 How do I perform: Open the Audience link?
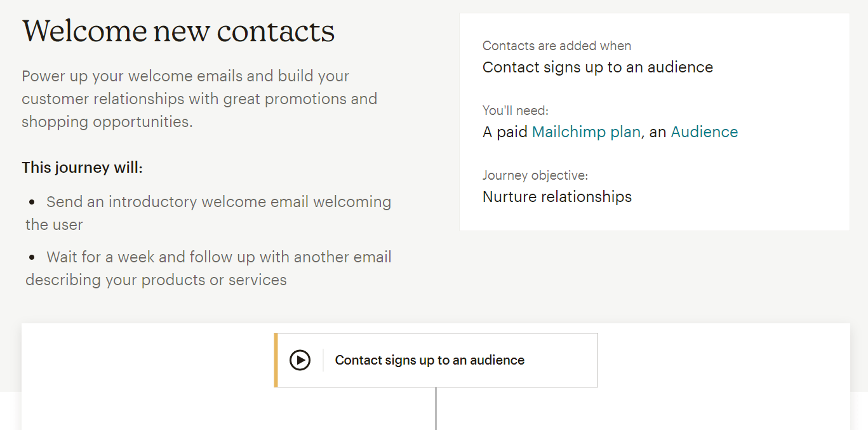[x=704, y=132]
